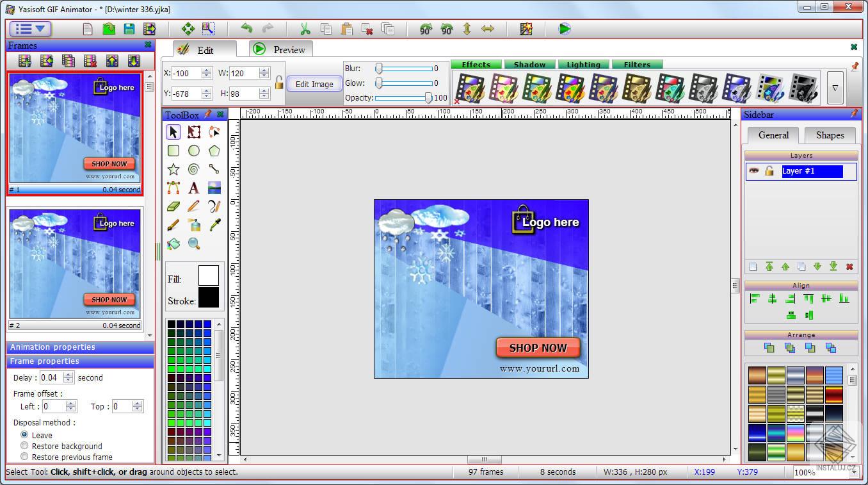Unlock Layer #1 using the padlock icon
This screenshot has width=868, height=485.
768,171
